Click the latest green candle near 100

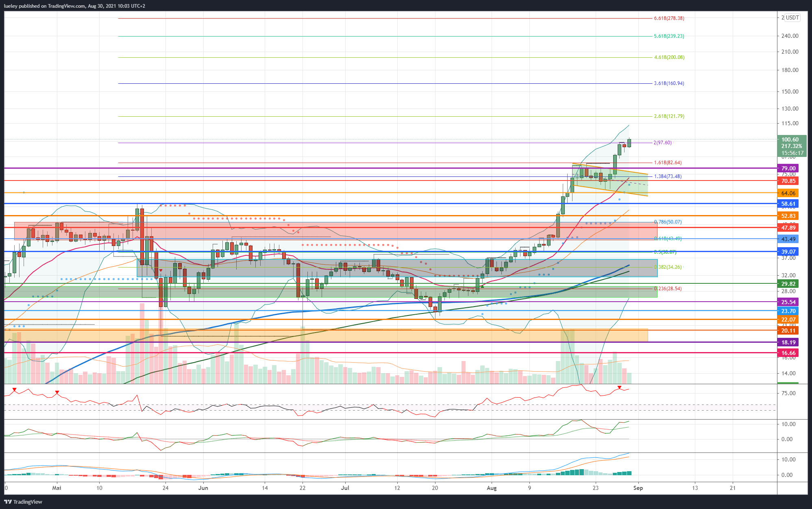pos(629,143)
